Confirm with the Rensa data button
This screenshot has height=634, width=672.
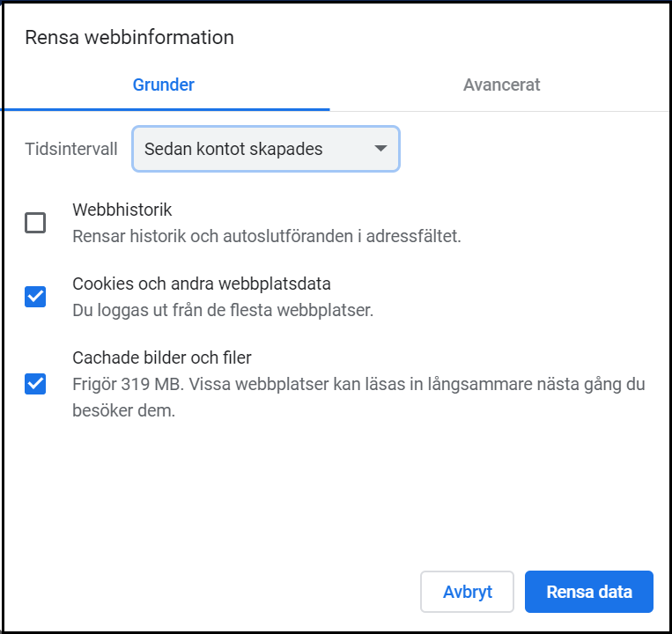[x=588, y=592]
